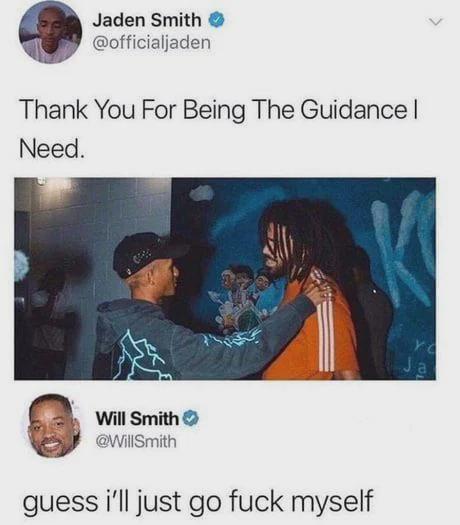Image resolution: width=460 pixels, height=525 pixels.
Task: Open the Jaden Smith display name
Action: tap(147, 20)
